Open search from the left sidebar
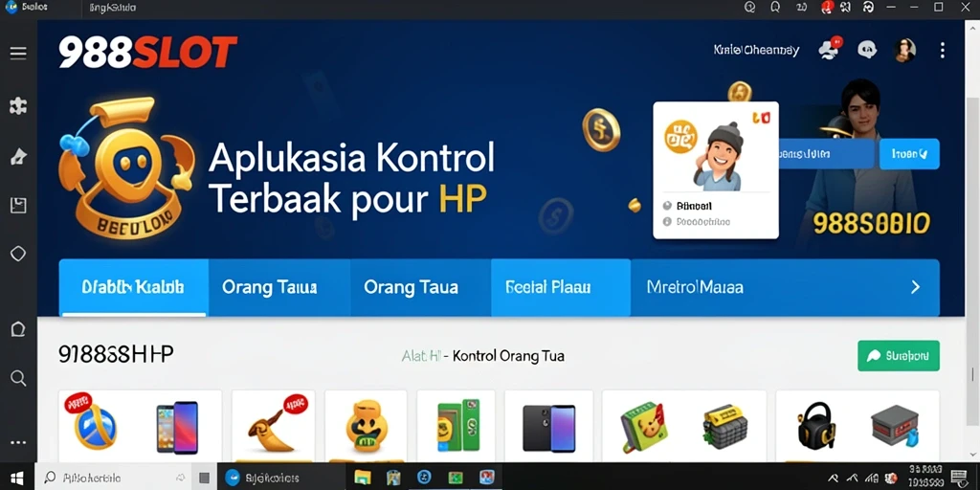The height and width of the screenshot is (490, 980). tap(18, 377)
